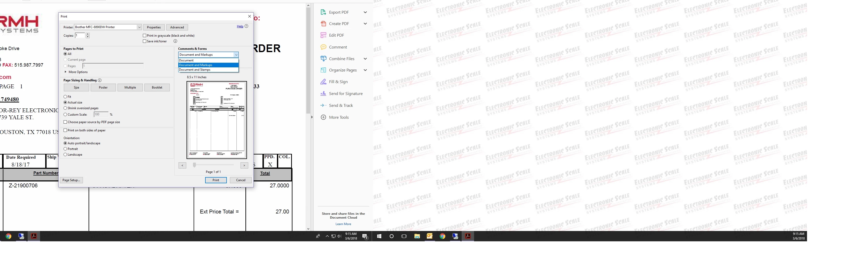Image resolution: width=868 pixels, height=271 pixels.
Task: Open More Tools in the sidebar
Action: click(x=339, y=117)
